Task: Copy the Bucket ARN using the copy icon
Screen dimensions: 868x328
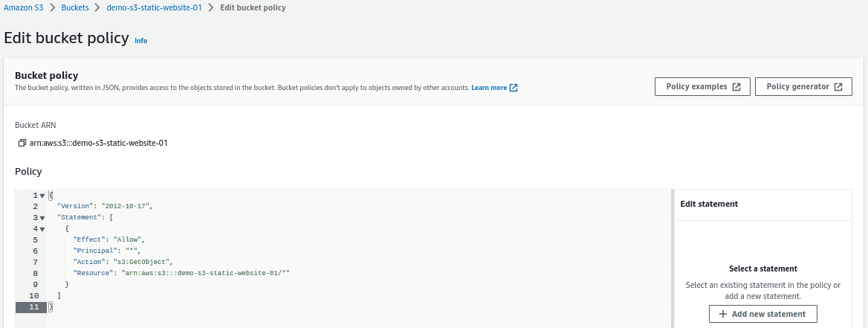Action: [x=22, y=143]
